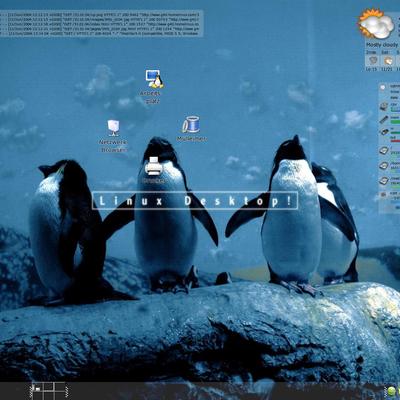Click the green memory usage bar
This screenshot has width=400, height=400.
(x=395, y=122)
